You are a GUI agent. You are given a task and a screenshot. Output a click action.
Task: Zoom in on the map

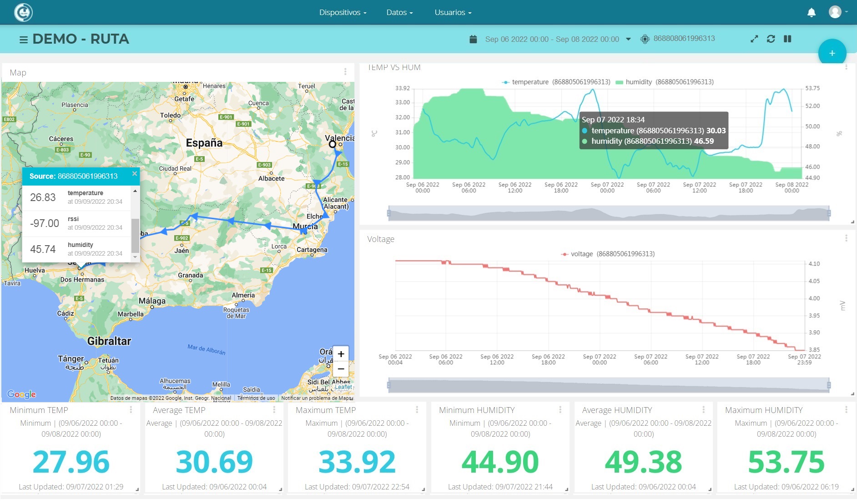(341, 354)
